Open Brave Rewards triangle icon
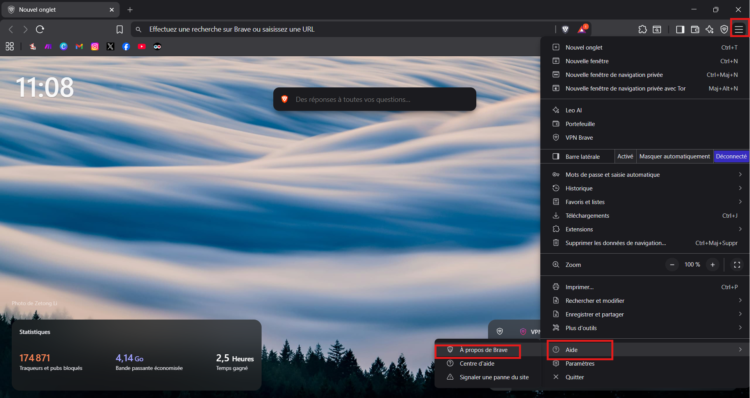This screenshot has width=750, height=398. pyautogui.click(x=582, y=29)
